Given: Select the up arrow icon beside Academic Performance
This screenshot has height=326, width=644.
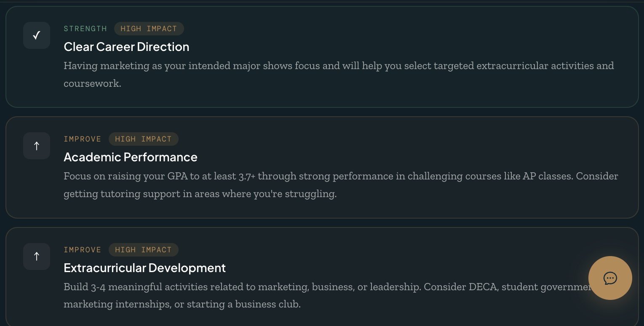Looking at the screenshot, I should (x=36, y=146).
